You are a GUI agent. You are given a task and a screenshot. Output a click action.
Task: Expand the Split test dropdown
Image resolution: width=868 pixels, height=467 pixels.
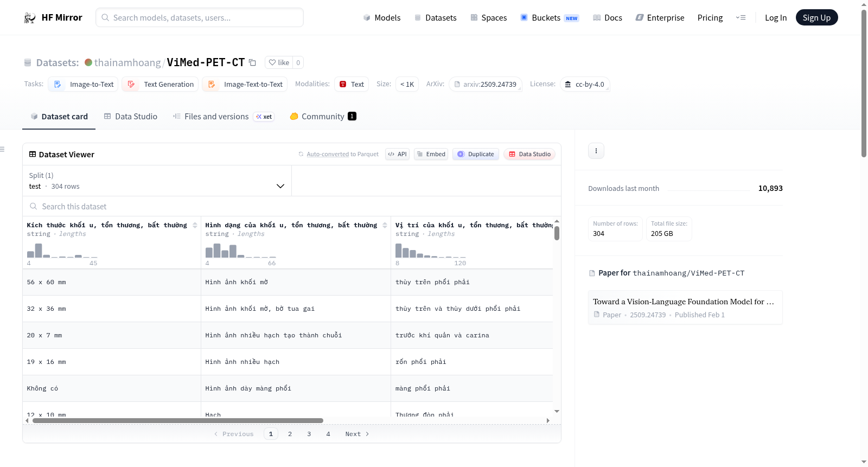click(157, 181)
